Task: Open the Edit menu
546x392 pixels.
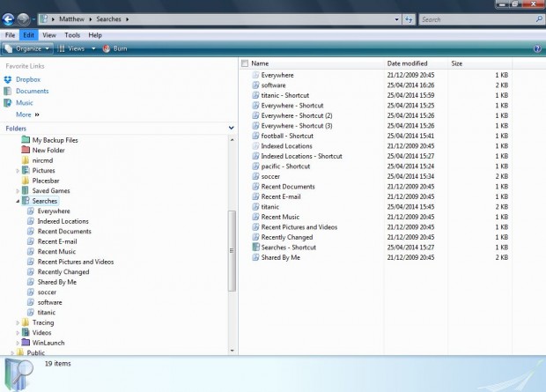Action: pyautogui.click(x=28, y=35)
